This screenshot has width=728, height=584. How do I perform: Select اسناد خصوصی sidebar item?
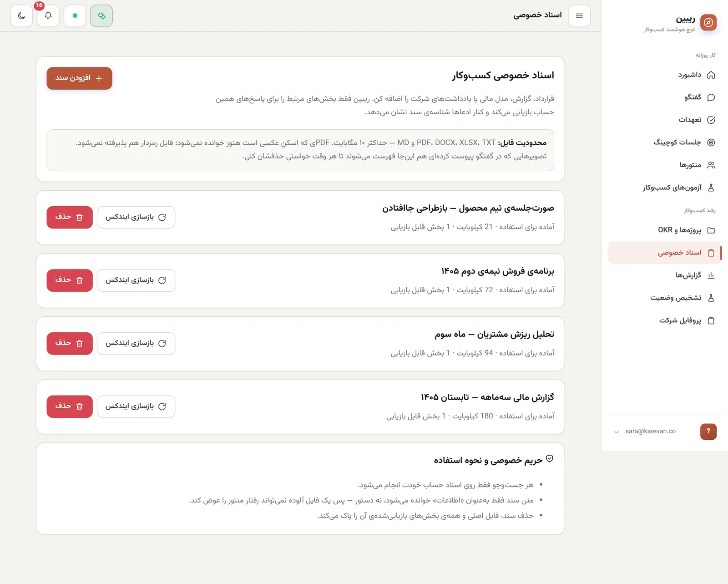click(665, 253)
